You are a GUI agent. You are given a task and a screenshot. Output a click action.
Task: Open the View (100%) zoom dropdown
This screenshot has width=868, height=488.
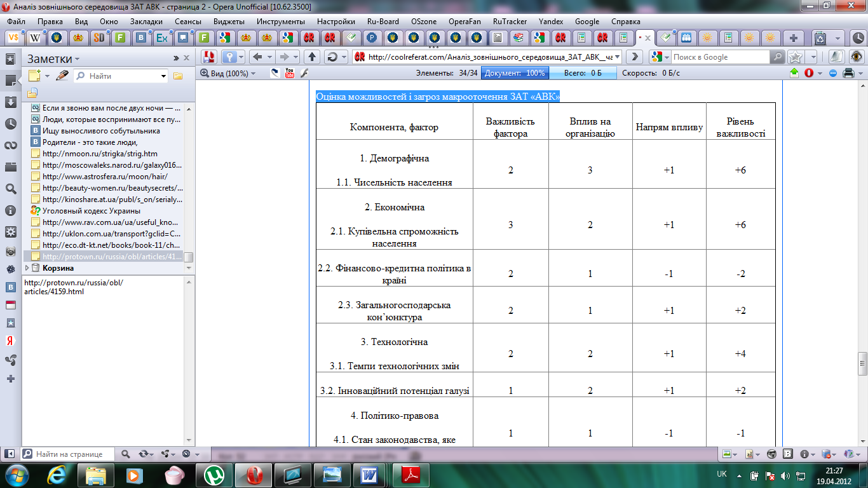coord(228,73)
